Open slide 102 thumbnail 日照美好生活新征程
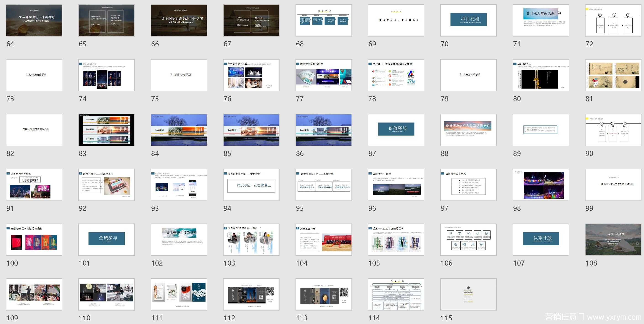The image size is (644, 324). click(x=179, y=240)
